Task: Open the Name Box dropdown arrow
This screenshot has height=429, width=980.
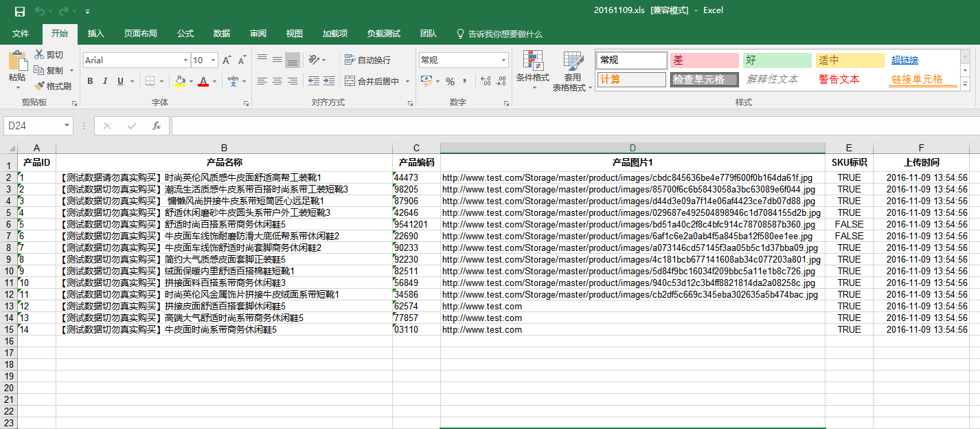Action: pos(67,126)
